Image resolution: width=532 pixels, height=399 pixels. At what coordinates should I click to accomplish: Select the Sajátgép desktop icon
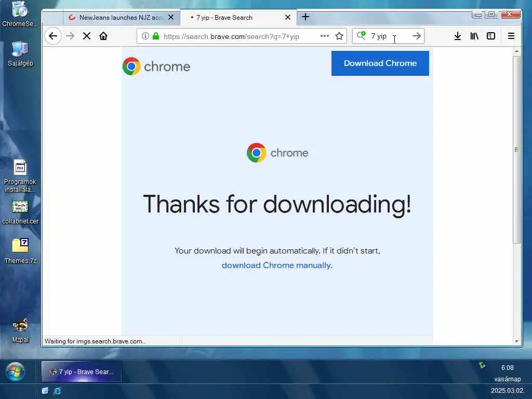click(20, 54)
